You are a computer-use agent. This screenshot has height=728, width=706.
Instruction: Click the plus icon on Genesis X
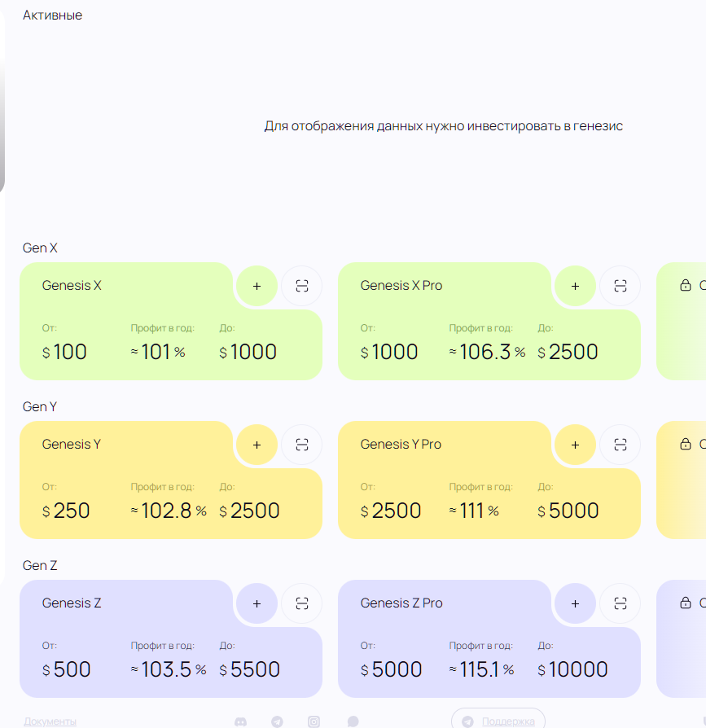(x=257, y=286)
